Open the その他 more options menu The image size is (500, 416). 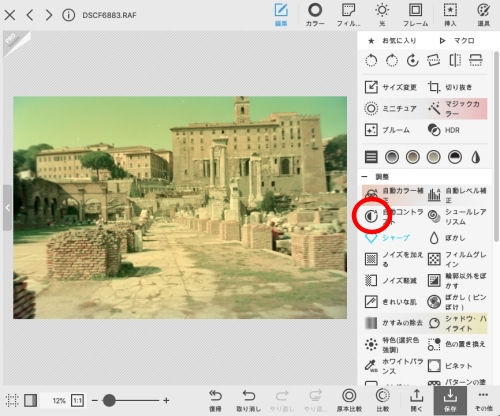click(483, 400)
